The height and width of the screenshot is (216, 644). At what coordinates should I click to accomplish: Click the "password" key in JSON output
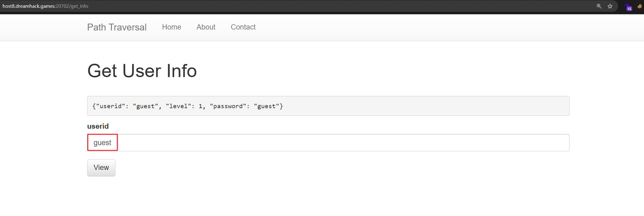pyautogui.click(x=228, y=106)
